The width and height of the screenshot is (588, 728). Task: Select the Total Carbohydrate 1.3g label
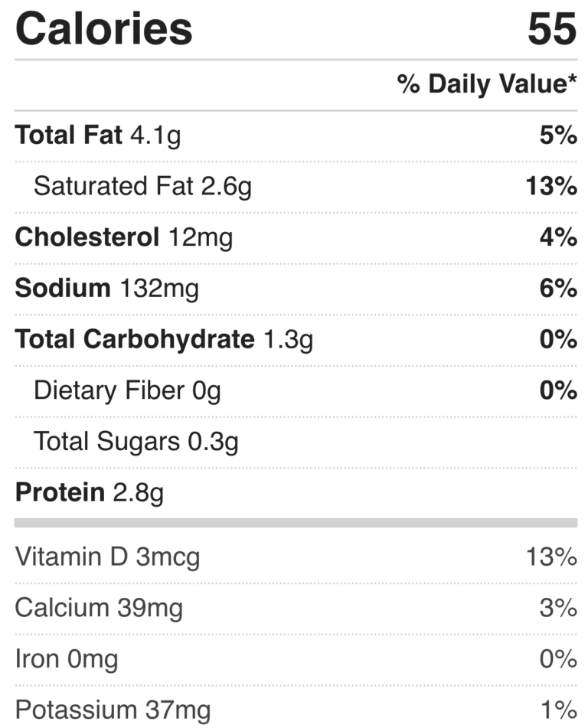point(164,339)
